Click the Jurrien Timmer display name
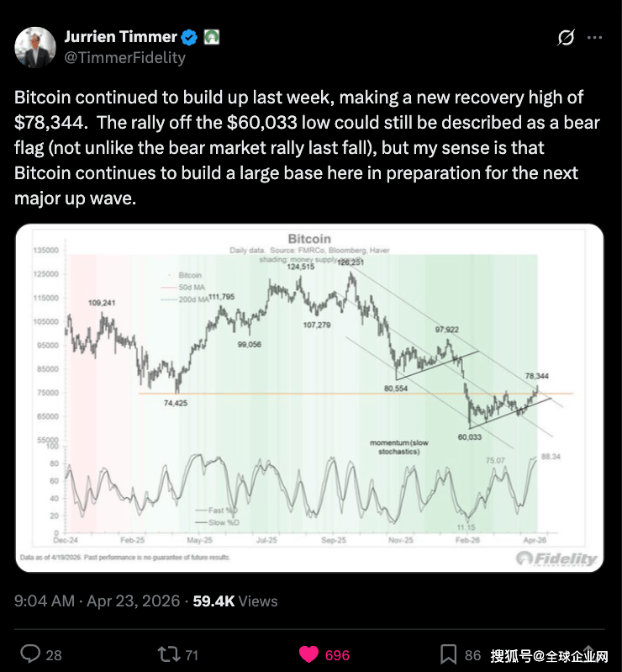The width and height of the screenshot is (622, 672). (121, 37)
